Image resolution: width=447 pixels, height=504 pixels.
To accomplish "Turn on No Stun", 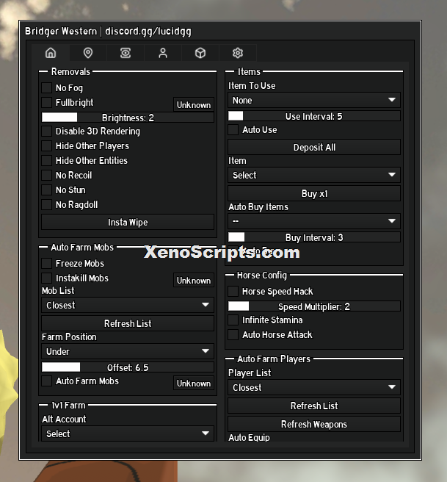I will pyautogui.click(x=46, y=190).
